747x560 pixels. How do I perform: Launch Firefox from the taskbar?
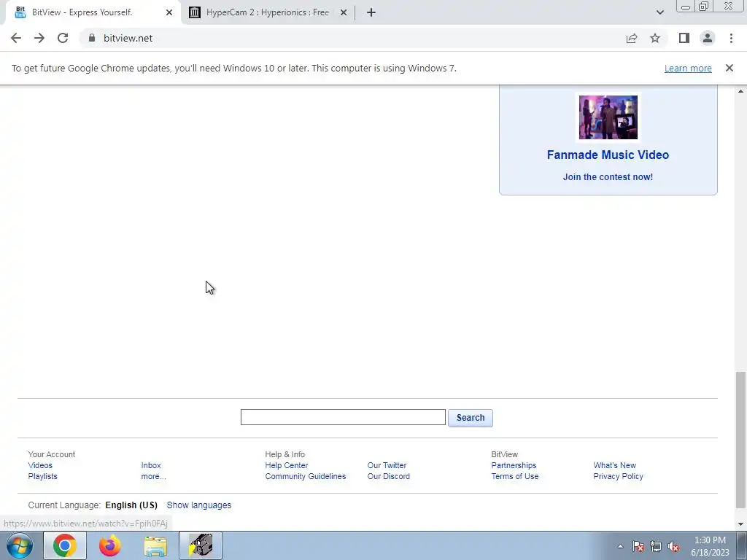[x=109, y=545]
